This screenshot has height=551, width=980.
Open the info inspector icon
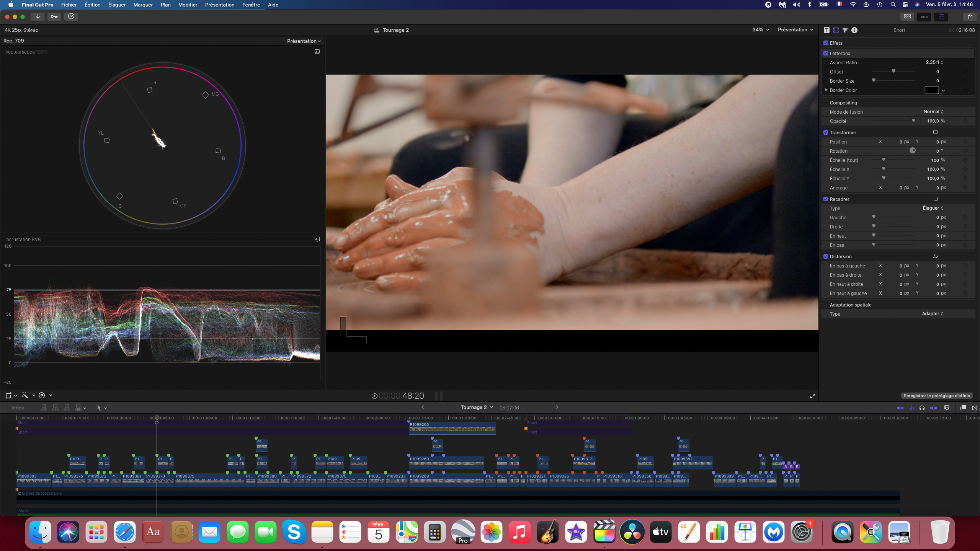click(x=854, y=30)
